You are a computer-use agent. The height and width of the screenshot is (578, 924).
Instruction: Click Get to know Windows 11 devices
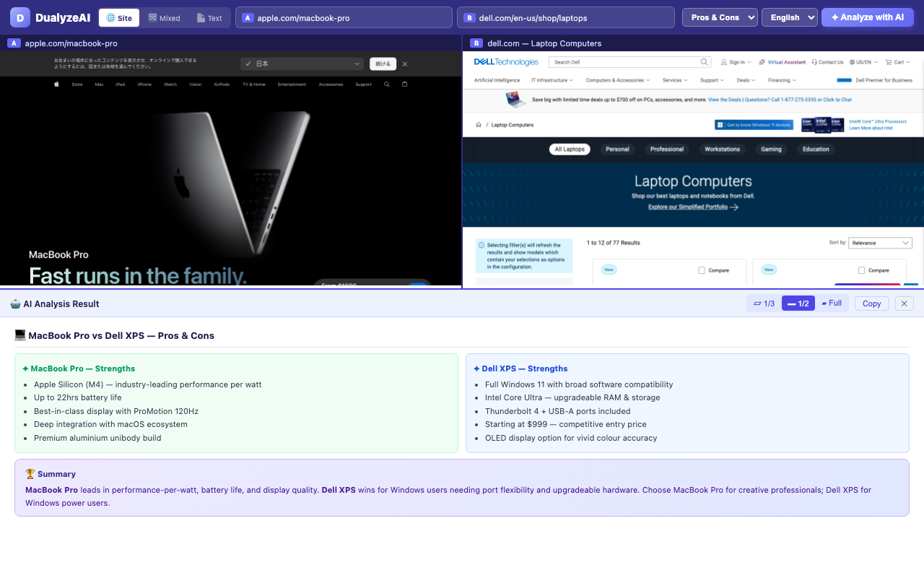[754, 125]
